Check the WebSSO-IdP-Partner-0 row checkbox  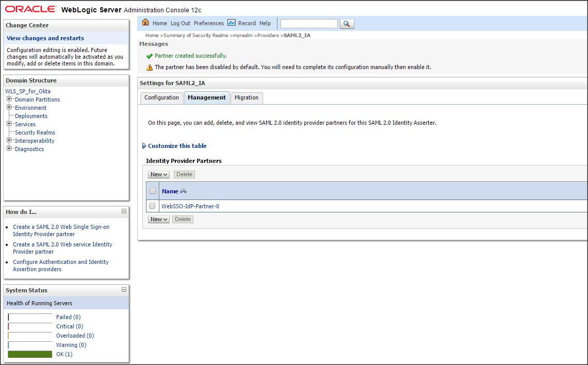[152, 206]
